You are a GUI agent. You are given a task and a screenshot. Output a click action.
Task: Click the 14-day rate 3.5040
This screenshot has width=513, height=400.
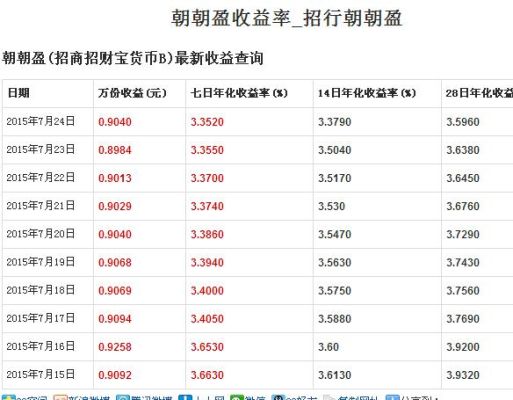coord(334,150)
